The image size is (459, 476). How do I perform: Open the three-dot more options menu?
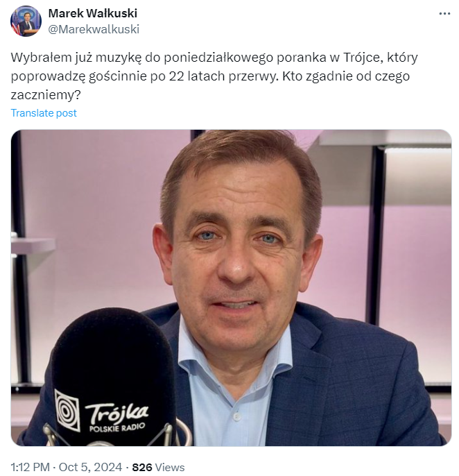tap(444, 14)
